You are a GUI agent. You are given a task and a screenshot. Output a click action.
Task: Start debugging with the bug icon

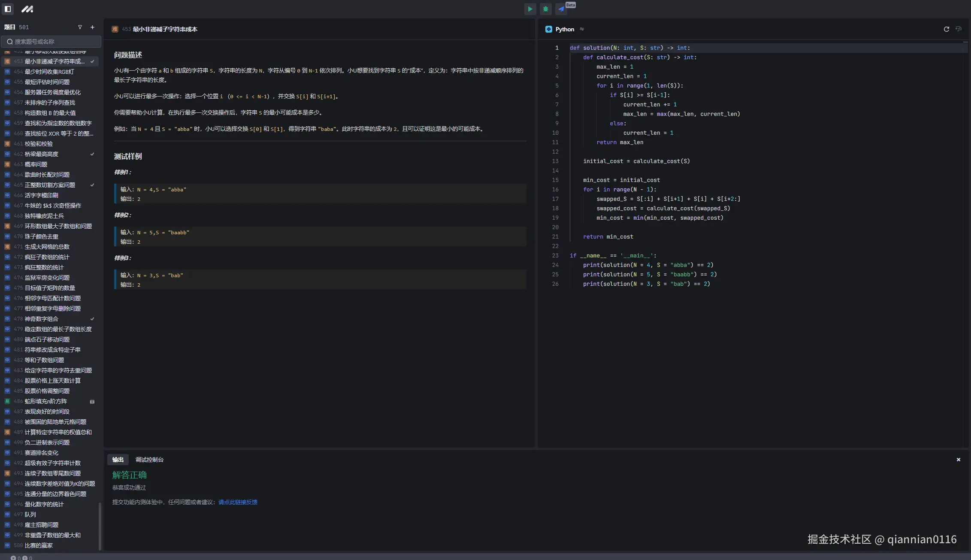click(545, 9)
